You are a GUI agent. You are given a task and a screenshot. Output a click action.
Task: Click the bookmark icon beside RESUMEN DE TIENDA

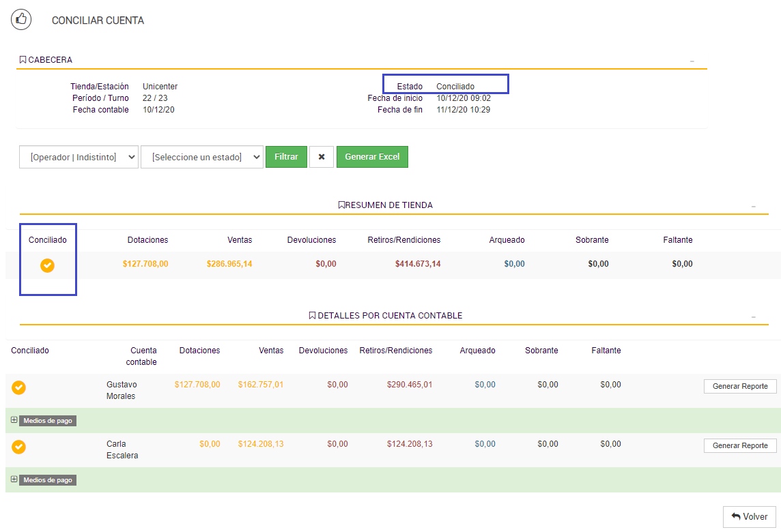(341, 205)
